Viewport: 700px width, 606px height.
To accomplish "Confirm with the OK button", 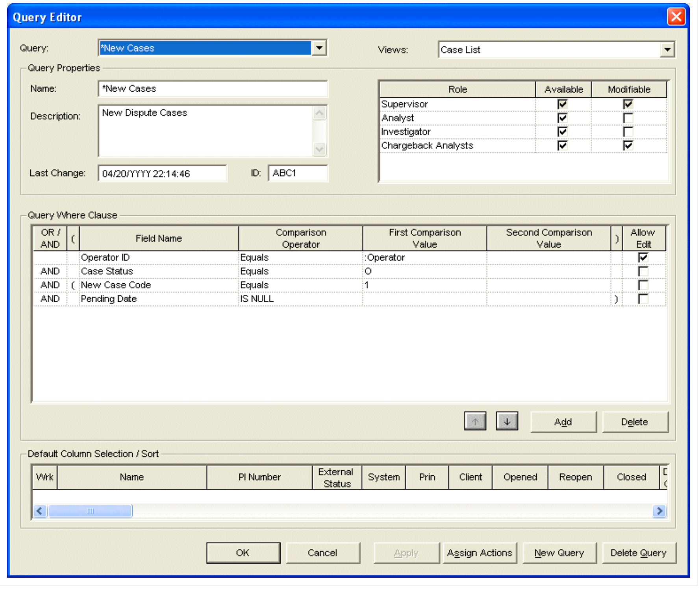I will [243, 552].
